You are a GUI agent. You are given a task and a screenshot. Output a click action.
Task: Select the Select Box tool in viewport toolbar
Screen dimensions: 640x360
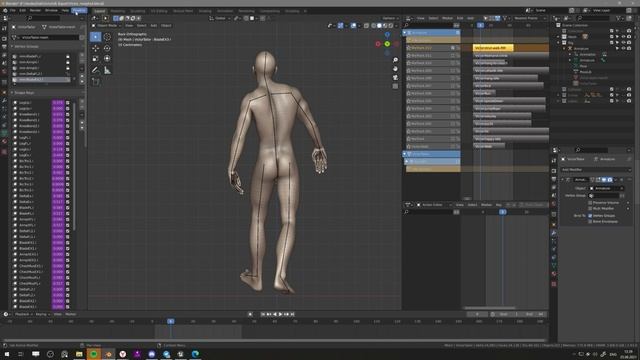click(x=96, y=37)
